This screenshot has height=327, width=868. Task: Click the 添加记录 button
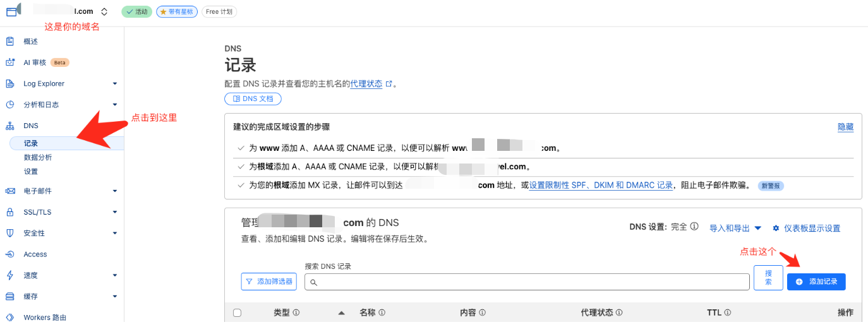click(816, 282)
